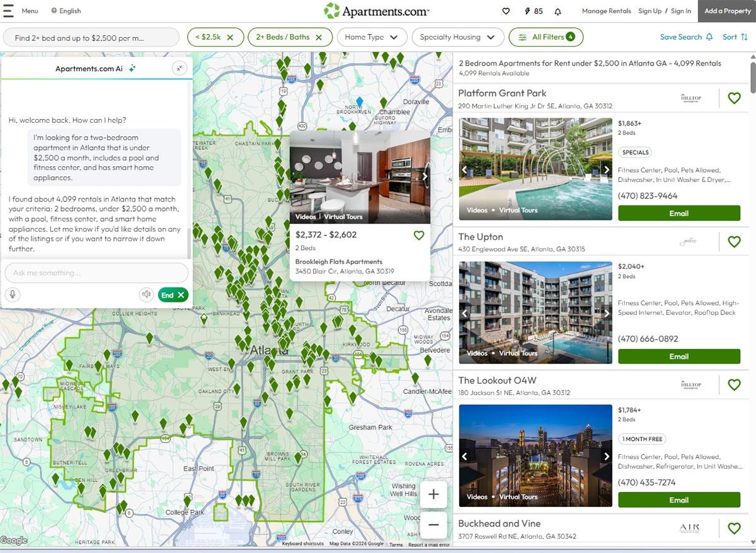756x553 pixels.
Task: Click Add a Property button
Action: point(727,11)
